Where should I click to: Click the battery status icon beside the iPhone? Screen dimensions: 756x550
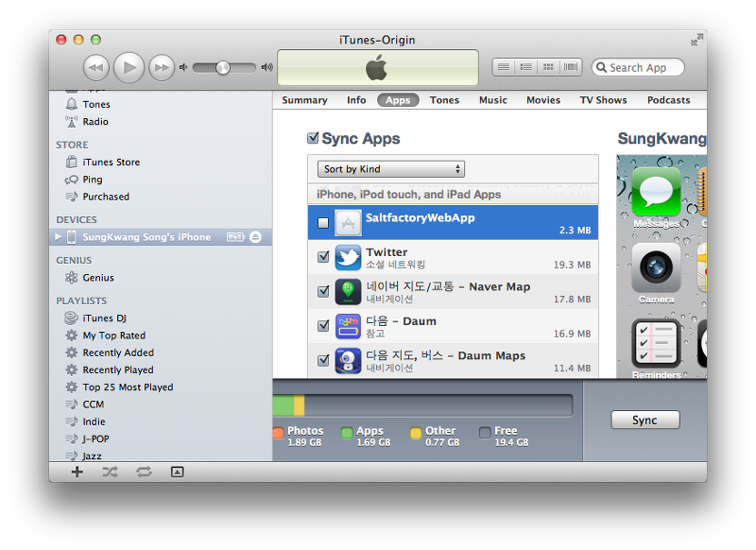pos(235,237)
